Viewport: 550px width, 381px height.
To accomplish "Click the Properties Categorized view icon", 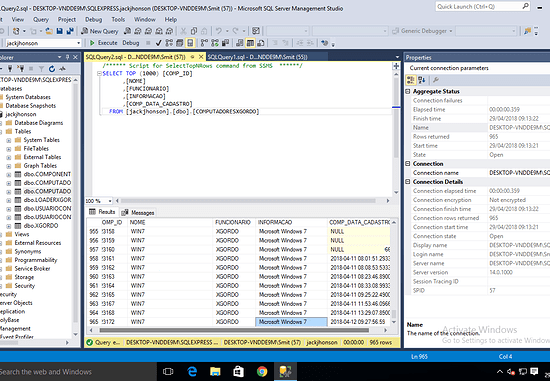I will point(411,80).
